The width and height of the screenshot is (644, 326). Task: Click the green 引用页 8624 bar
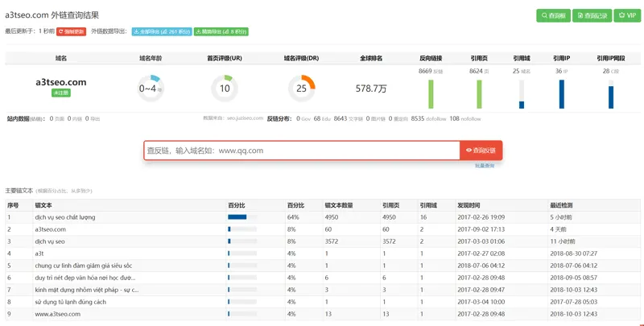479,94
